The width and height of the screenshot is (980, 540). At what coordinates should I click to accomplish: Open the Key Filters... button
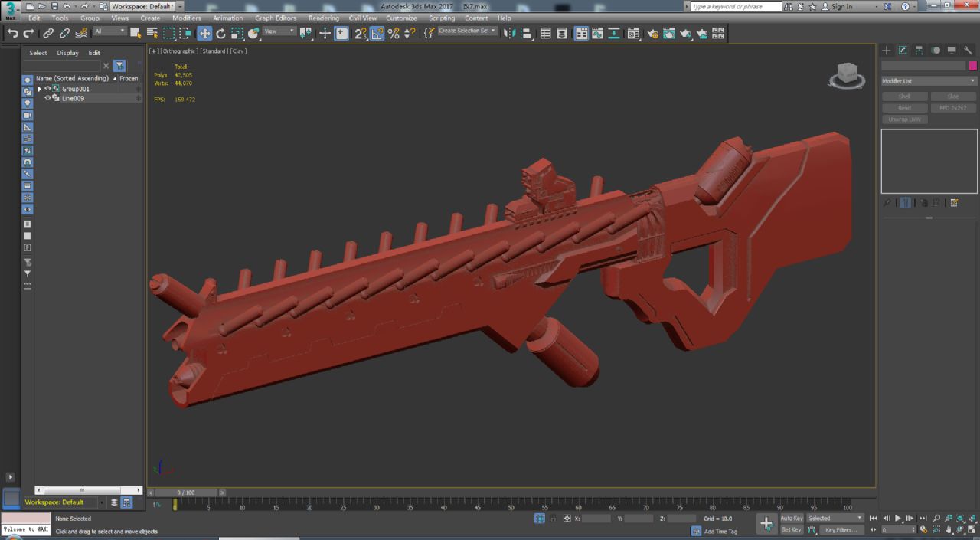(x=840, y=529)
